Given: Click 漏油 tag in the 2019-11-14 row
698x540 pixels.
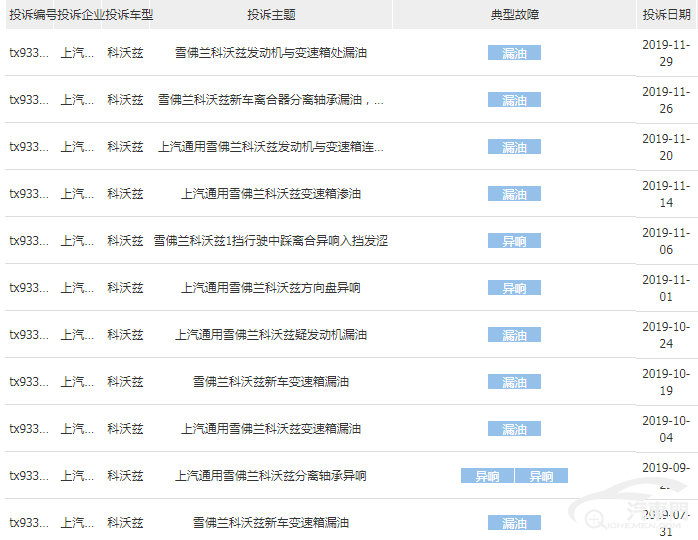Looking at the screenshot, I should coord(514,194).
